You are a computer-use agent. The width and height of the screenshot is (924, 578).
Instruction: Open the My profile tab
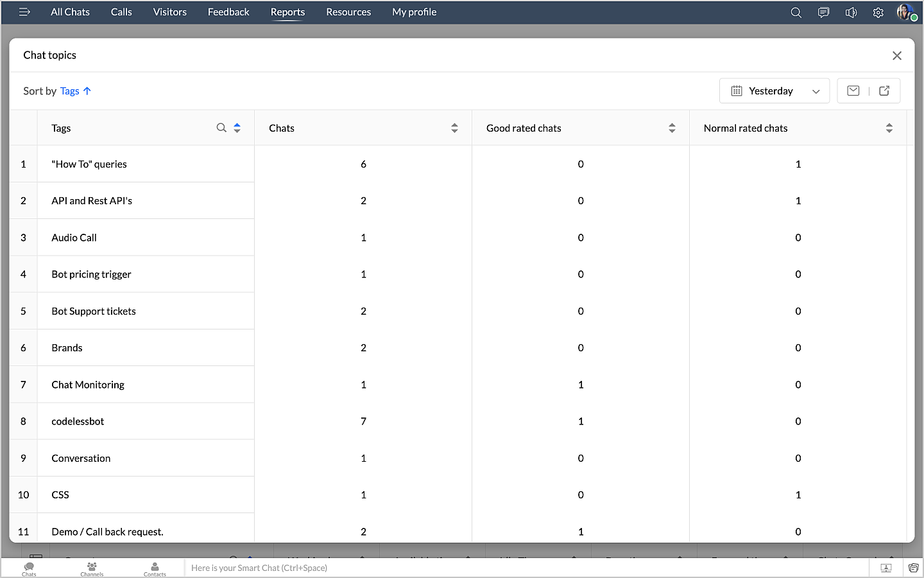(415, 12)
